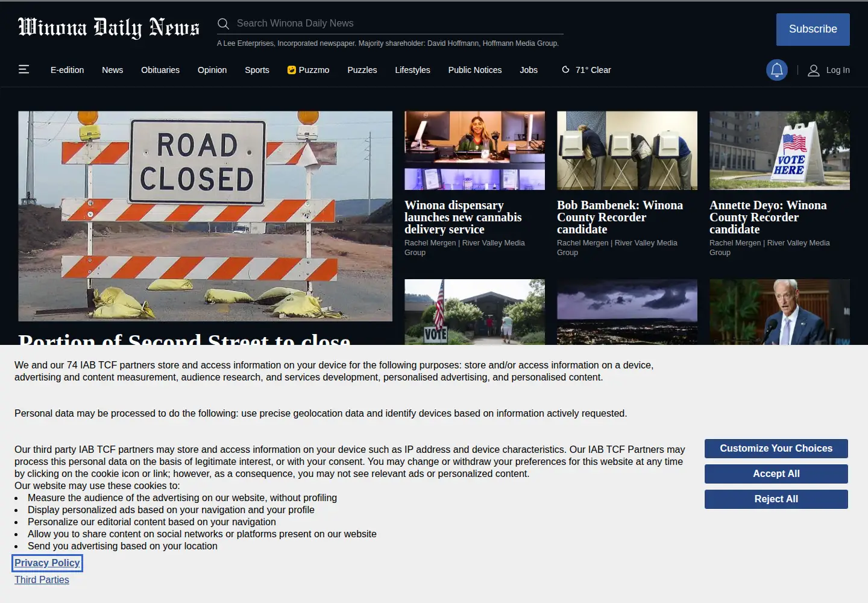Image resolution: width=868 pixels, height=603 pixels.
Task: Open the voting booths thumbnail image
Action: point(627,151)
